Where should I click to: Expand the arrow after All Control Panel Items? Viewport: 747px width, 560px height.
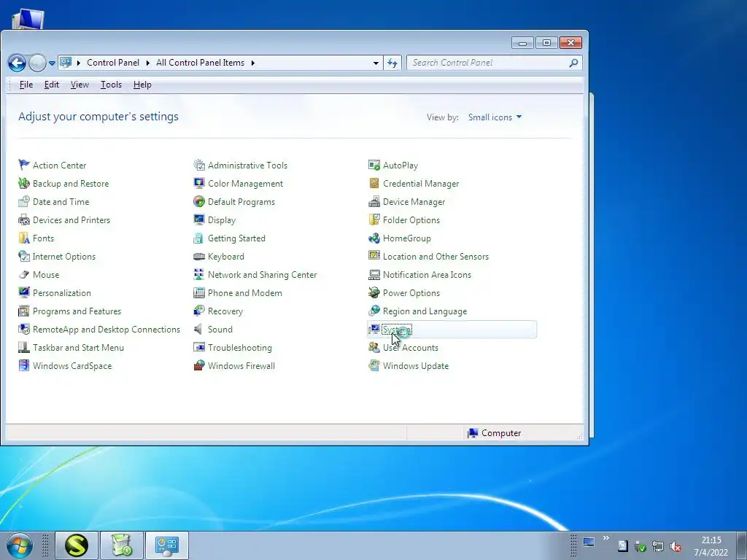coord(253,63)
